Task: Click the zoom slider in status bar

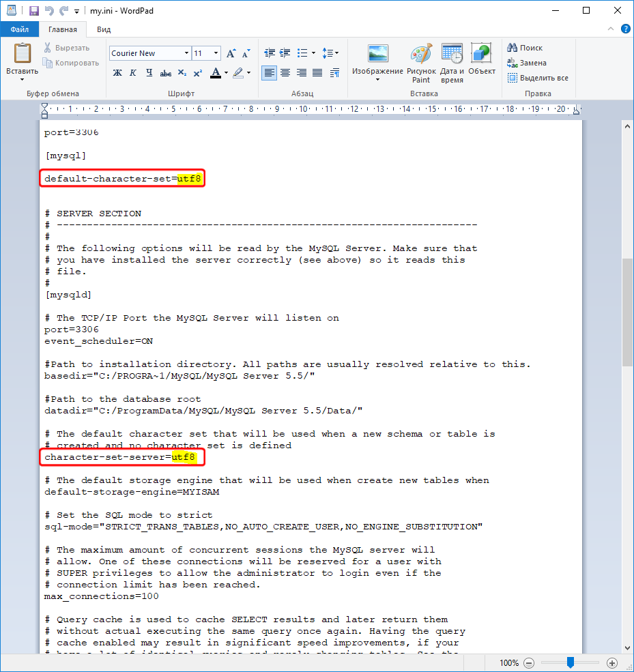Action: pyautogui.click(x=571, y=662)
